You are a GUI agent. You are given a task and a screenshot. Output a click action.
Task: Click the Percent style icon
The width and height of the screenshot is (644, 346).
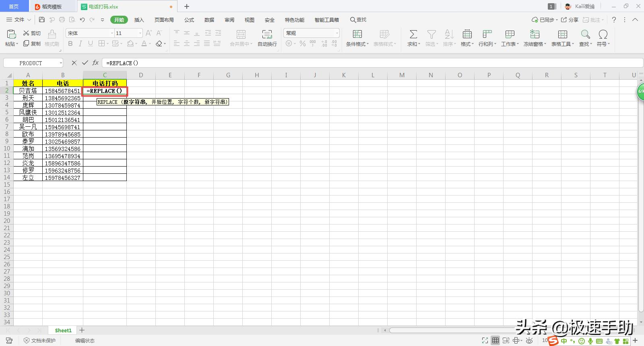303,43
